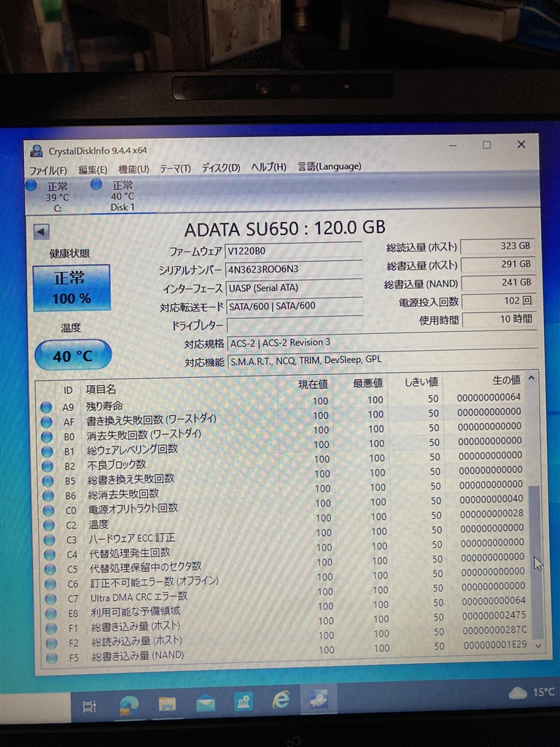
Task: Click the firmware field V1220B0
Action: pos(293,251)
